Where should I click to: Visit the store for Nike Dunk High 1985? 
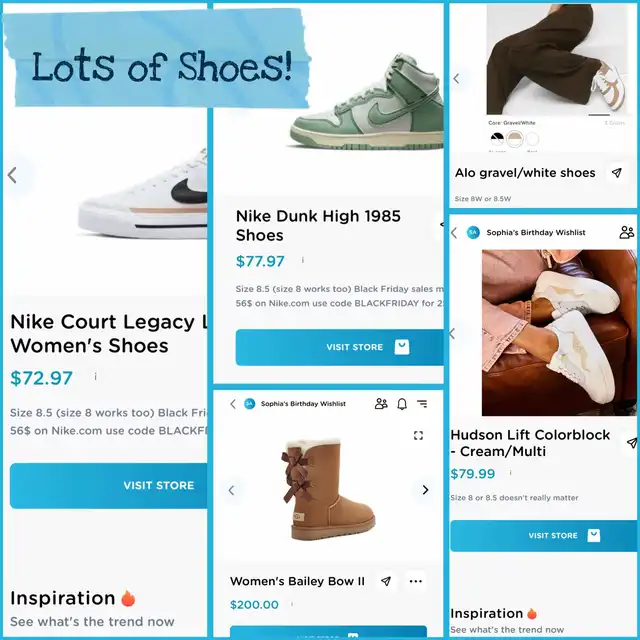[x=340, y=347]
